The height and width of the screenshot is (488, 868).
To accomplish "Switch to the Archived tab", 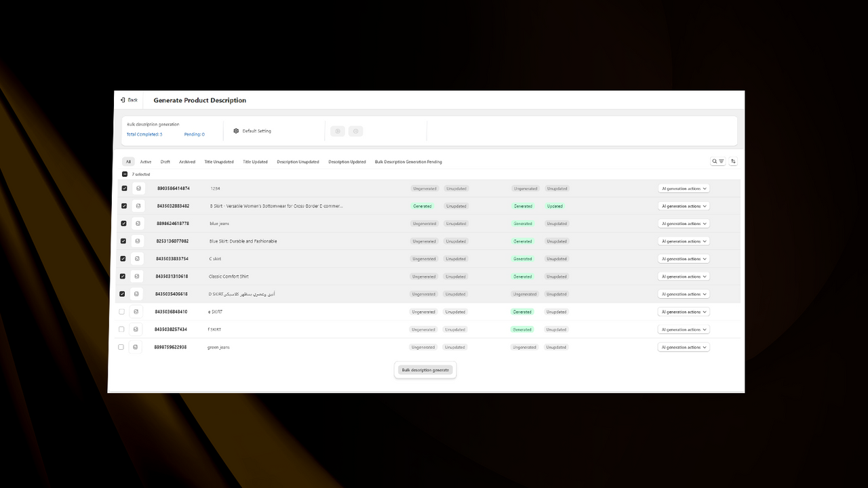I will (x=187, y=162).
